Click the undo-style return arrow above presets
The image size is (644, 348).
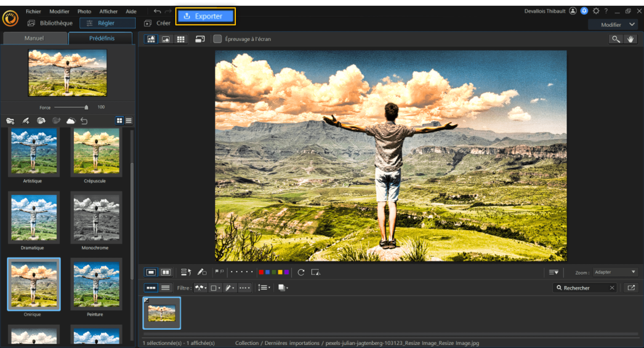84,121
